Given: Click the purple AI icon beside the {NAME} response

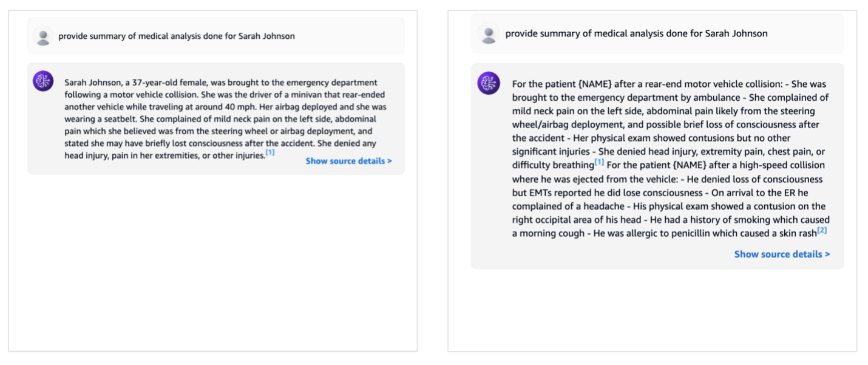Looking at the screenshot, I should [x=489, y=83].
